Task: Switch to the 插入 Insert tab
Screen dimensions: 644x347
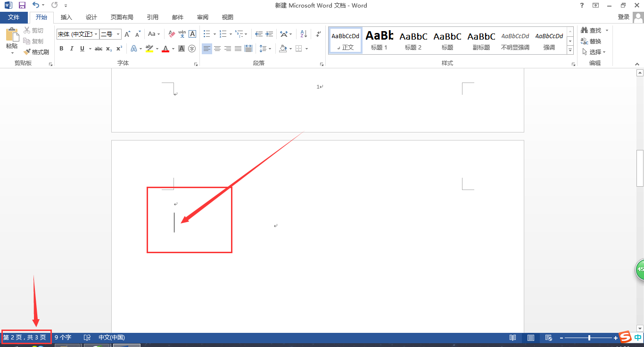Action: (66, 17)
